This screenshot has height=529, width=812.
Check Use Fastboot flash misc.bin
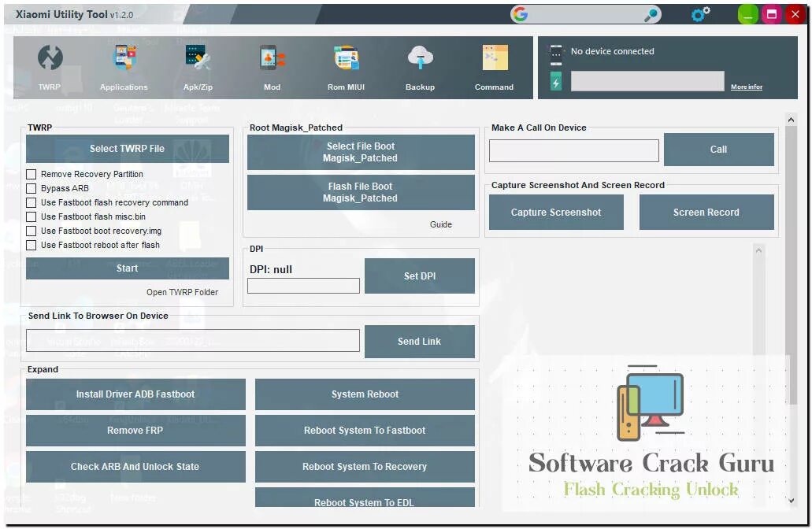coord(31,217)
